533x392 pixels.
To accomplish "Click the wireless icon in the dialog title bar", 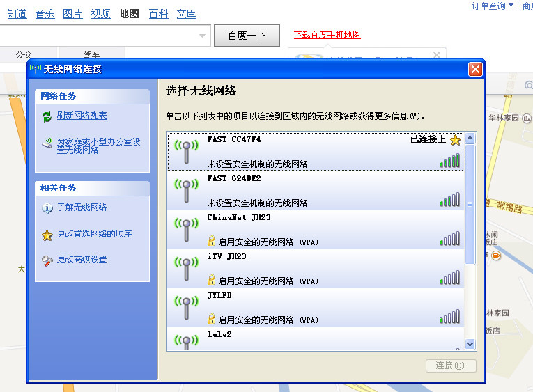I will pyautogui.click(x=36, y=69).
